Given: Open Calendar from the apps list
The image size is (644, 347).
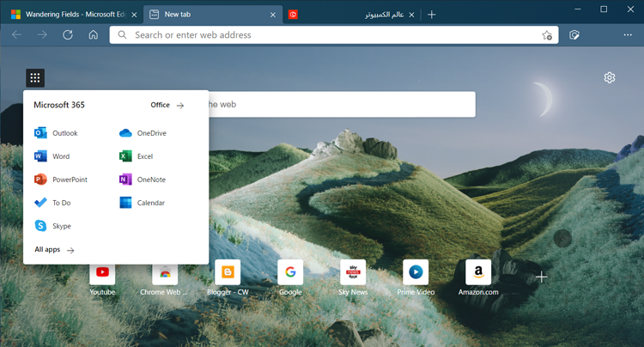Looking at the screenshot, I should pos(142,203).
